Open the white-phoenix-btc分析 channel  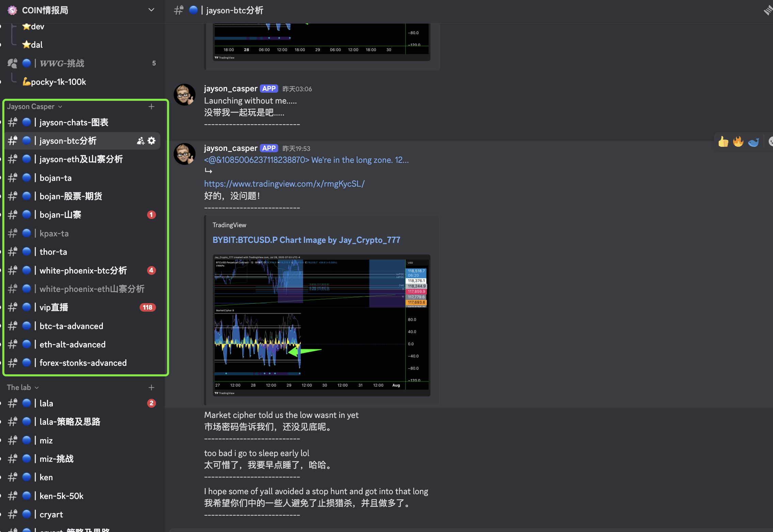coord(83,271)
